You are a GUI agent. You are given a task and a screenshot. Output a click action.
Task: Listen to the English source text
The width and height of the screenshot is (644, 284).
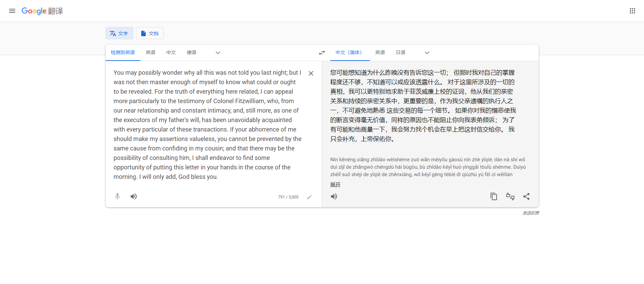click(x=134, y=196)
